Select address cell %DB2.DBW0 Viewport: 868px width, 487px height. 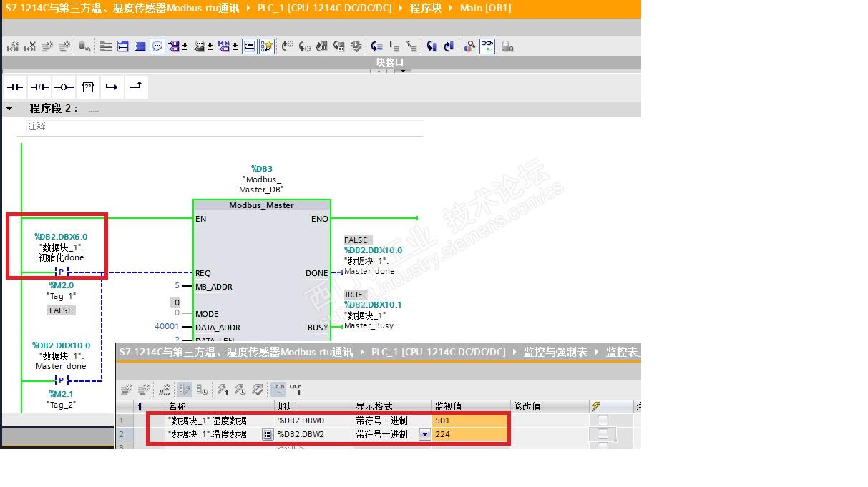[x=314, y=420]
